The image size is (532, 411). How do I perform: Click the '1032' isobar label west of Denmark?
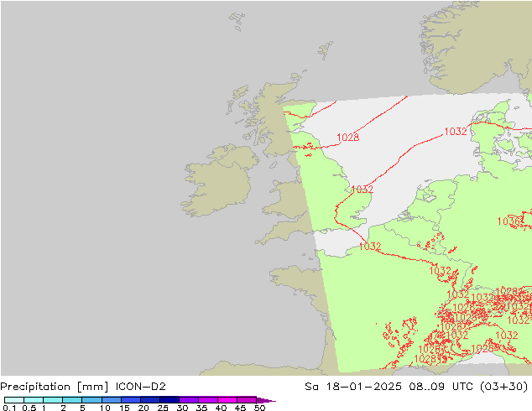coord(456,132)
